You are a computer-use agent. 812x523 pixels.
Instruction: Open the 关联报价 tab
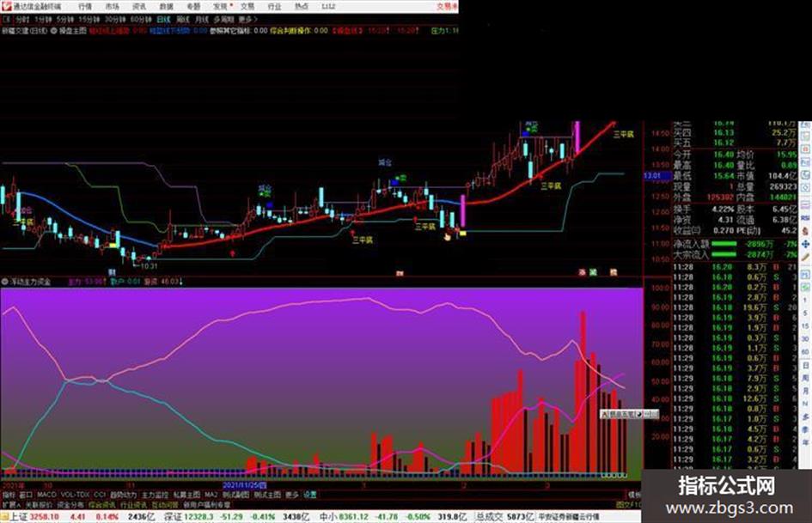(x=39, y=505)
